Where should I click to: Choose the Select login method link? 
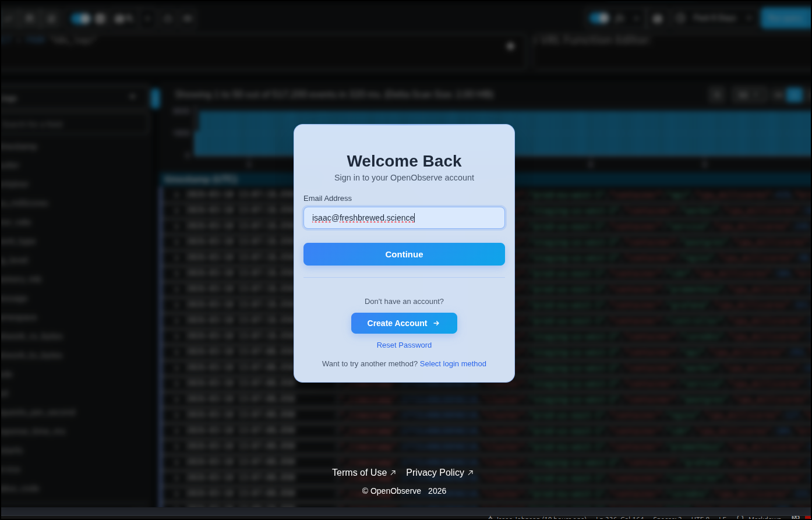tap(453, 364)
